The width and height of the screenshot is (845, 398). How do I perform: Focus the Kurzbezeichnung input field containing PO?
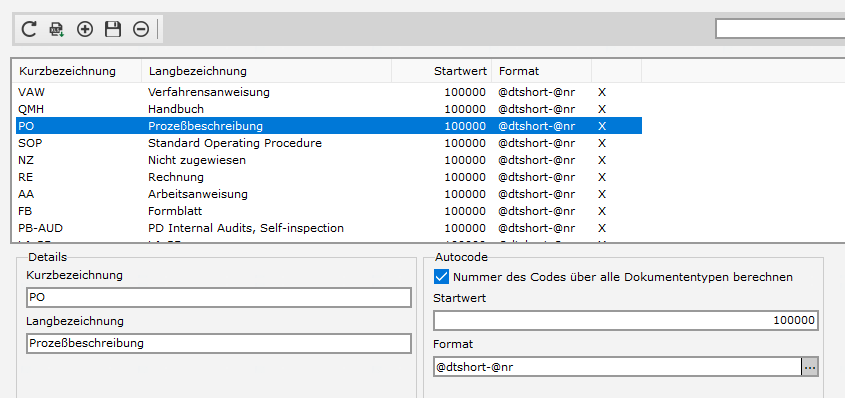tap(219, 297)
